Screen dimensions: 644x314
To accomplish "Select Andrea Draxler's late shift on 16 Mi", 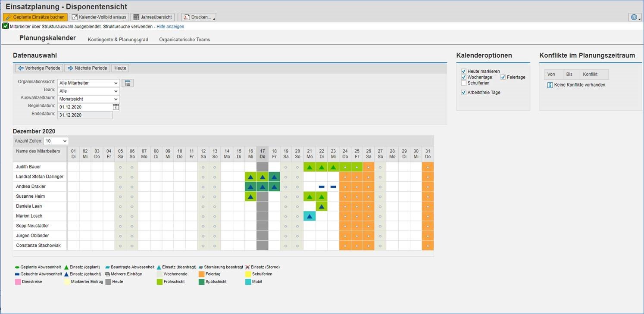I will pos(250,187).
